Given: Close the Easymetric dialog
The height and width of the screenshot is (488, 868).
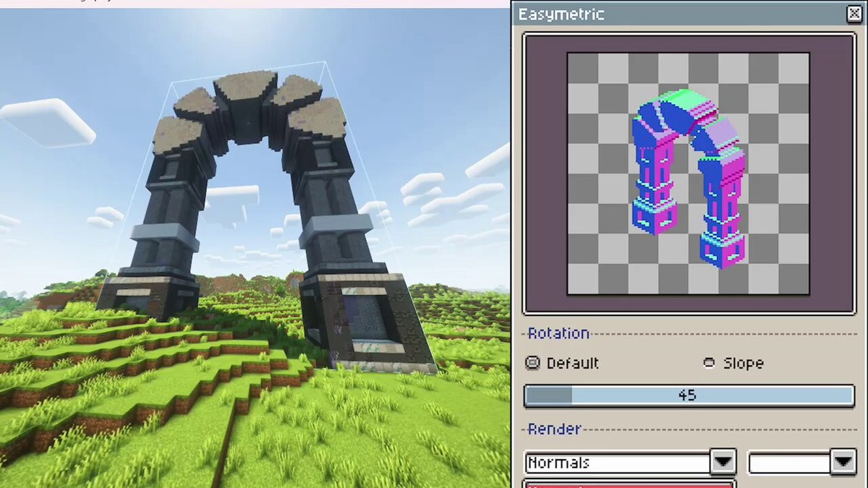Looking at the screenshot, I should [853, 14].
